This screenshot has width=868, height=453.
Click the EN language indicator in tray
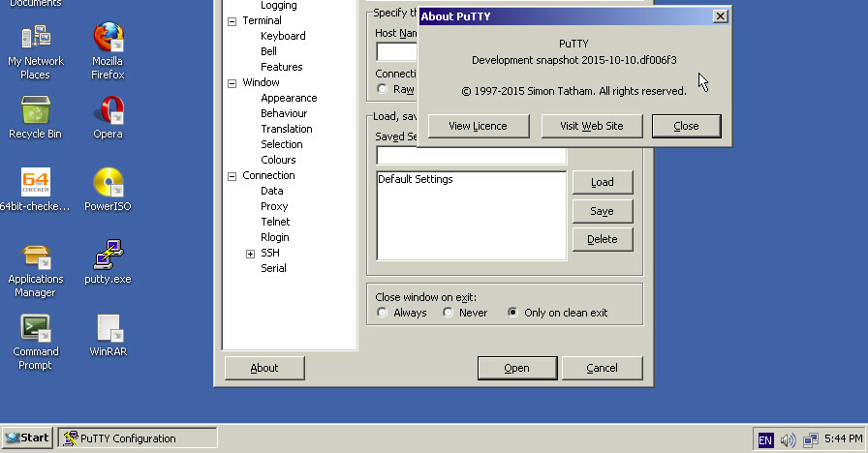tap(765, 440)
